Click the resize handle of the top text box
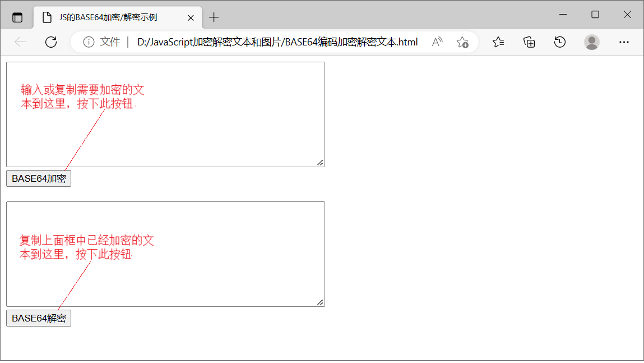The height and width of the screenshot is (363, 644). click(x=320, y=162)
